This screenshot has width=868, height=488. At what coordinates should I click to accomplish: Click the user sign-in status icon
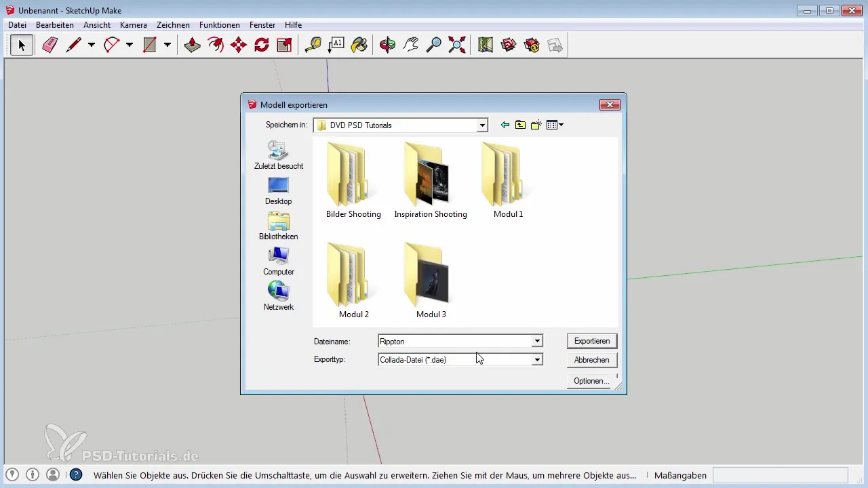click(x=54, y=474)
